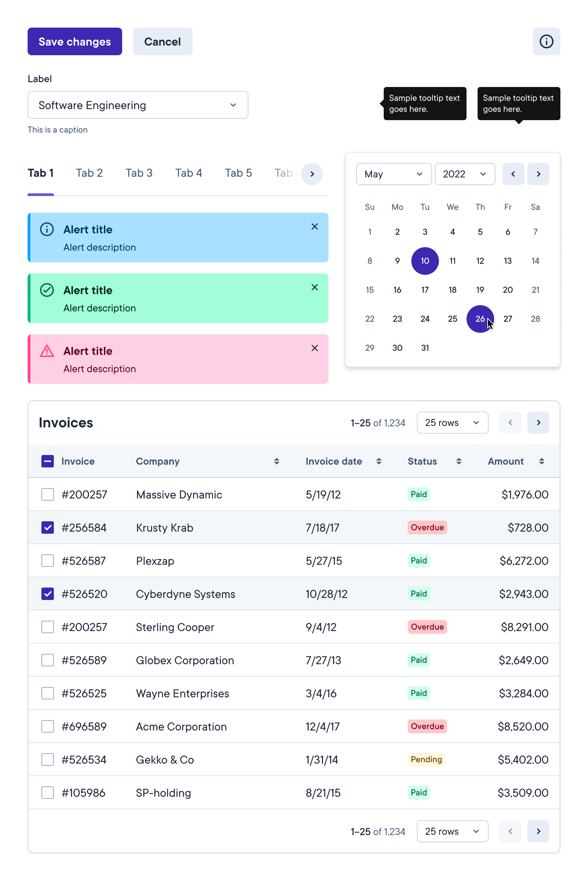The image size is (588, 881).
Task: Switch to Tab 1
Action: click(x=40, y=173)
